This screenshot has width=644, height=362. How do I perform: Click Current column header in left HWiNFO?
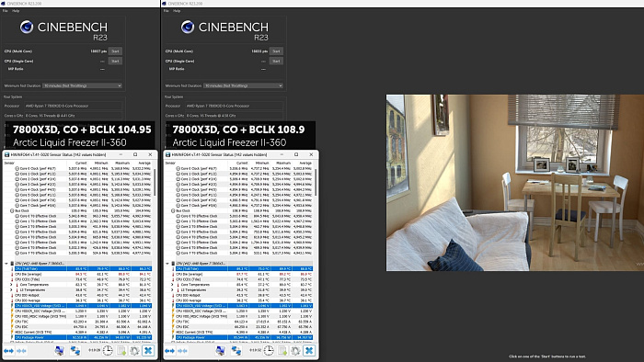pyautogui.click(x=81, y=163)
